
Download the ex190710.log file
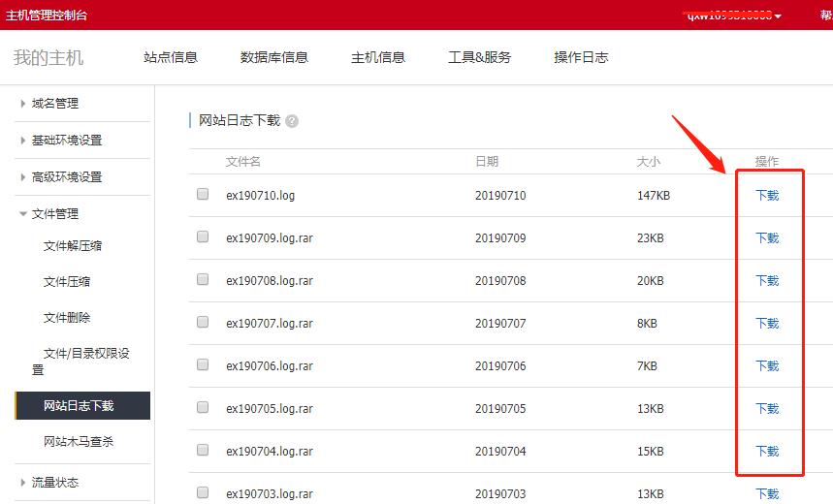767,195
